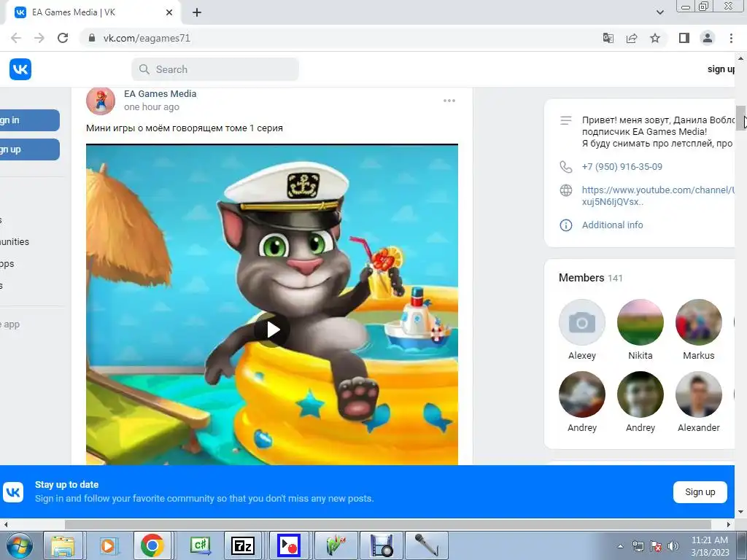
Task: Open the media player taskbar icon
Action: point(108,545)
